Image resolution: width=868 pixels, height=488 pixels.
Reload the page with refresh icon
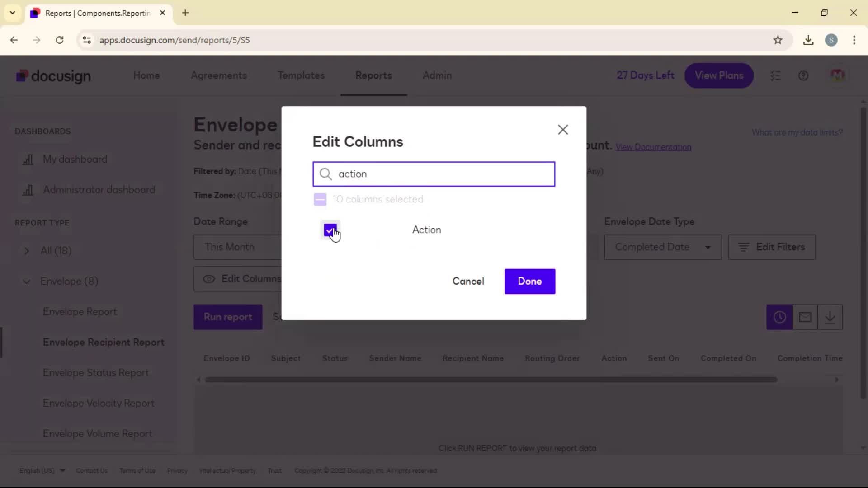point(59,40)
